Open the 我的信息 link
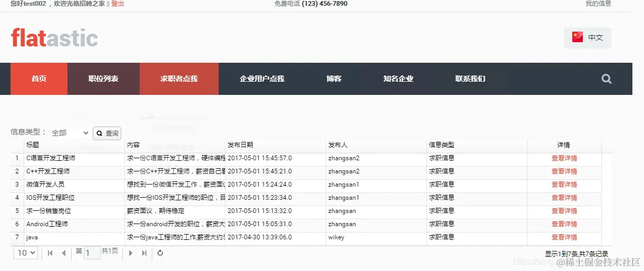Image resolution: width=644 pixels, height=271 pixels. pyautogui.click(x=598, y=4)
